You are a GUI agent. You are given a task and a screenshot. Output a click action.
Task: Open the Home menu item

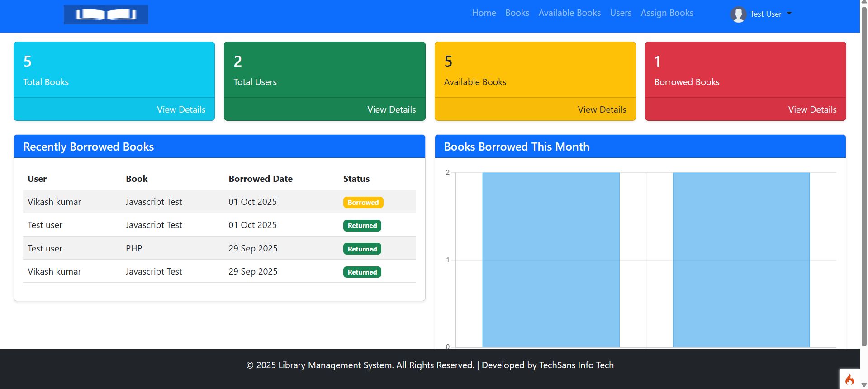(x=484, y=13)
